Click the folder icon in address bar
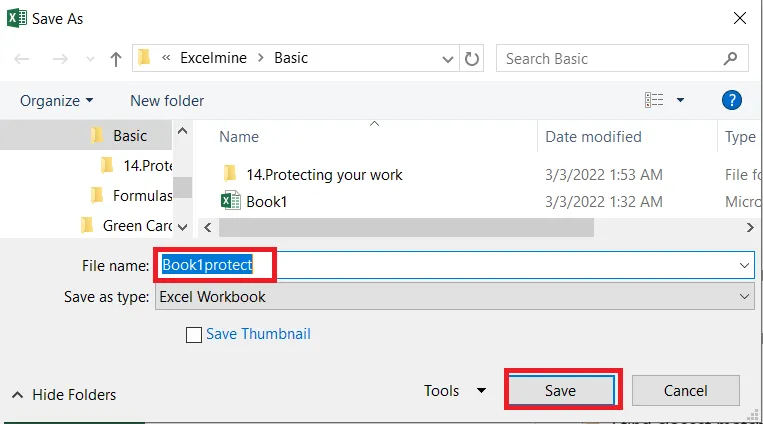Viewport: 763px width, 424px height. click(x=144, y=57)
